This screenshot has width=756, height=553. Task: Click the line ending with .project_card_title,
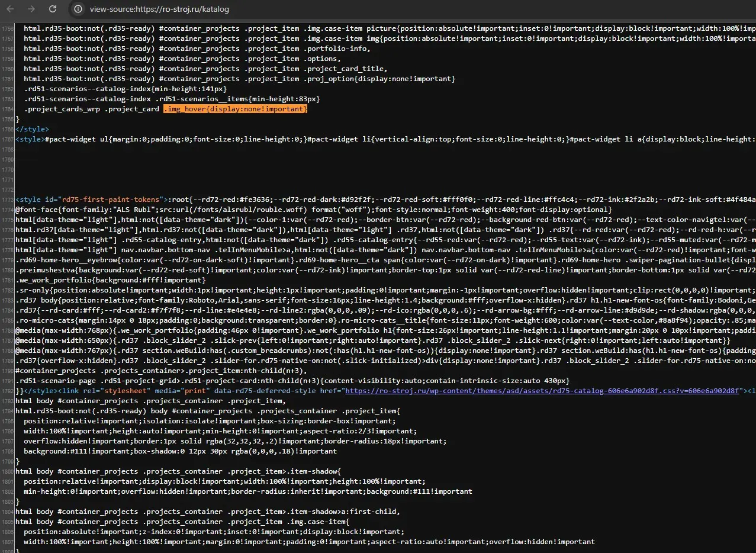click(205, 69)
